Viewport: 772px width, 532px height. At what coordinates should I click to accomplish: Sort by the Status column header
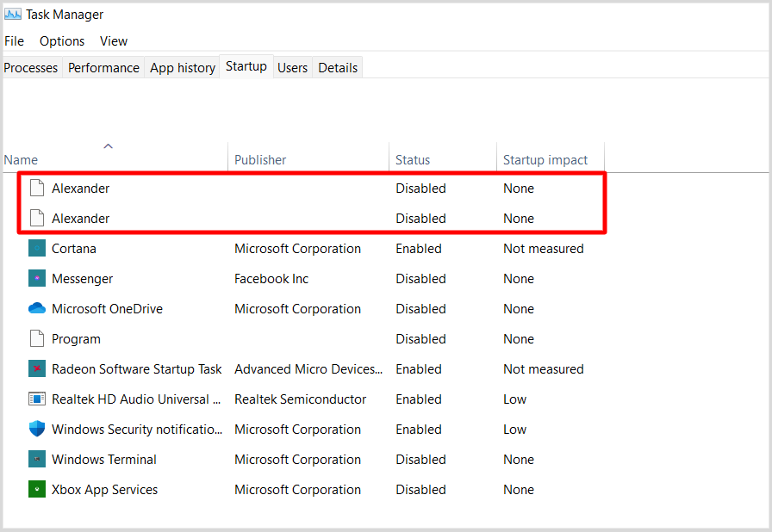[413, 160]
